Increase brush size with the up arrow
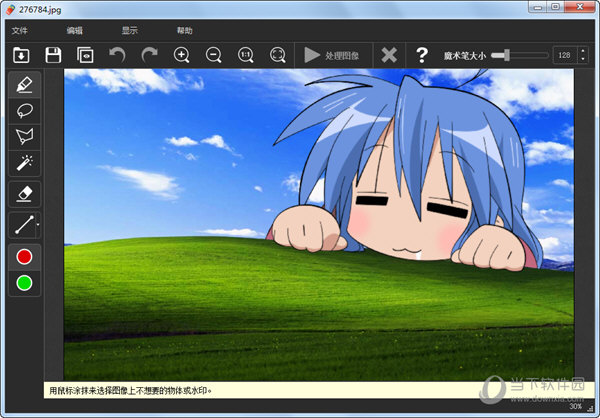 583,51
